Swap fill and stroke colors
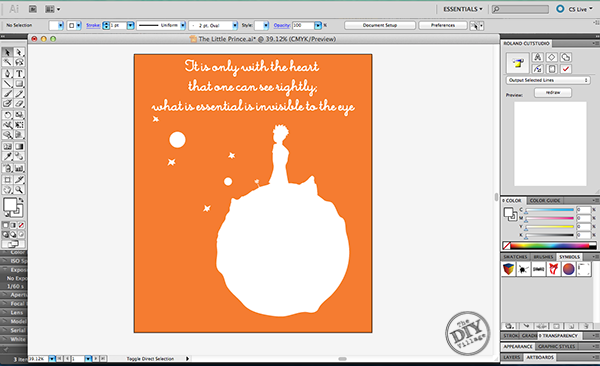The width and height of the screenshot is (600, 366). pos(21,200)
